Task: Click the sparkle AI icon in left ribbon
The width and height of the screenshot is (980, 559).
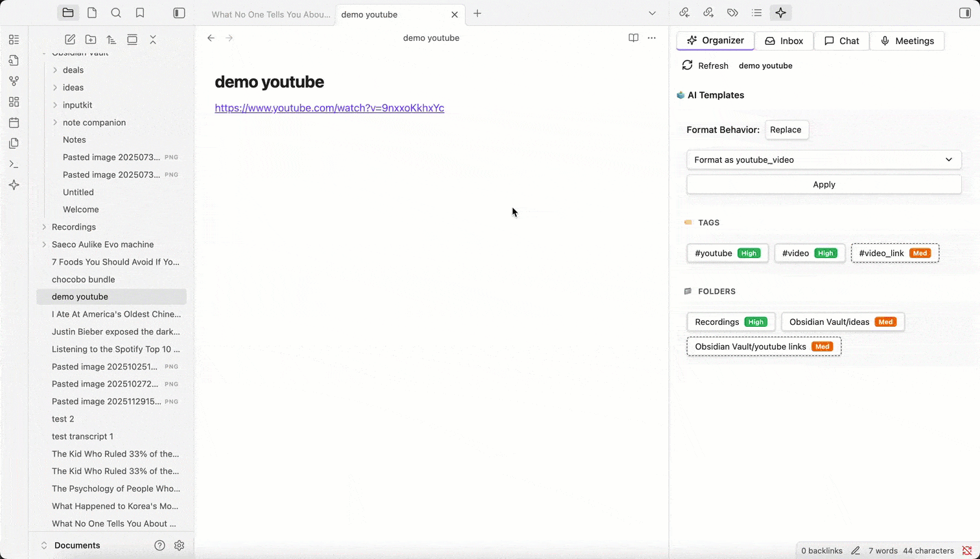Action: 14,185
